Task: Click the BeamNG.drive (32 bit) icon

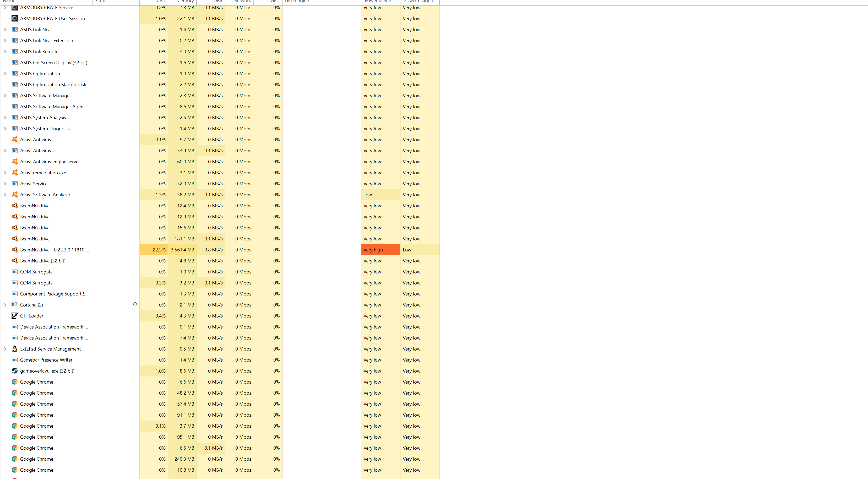Action: coord(14,261)
